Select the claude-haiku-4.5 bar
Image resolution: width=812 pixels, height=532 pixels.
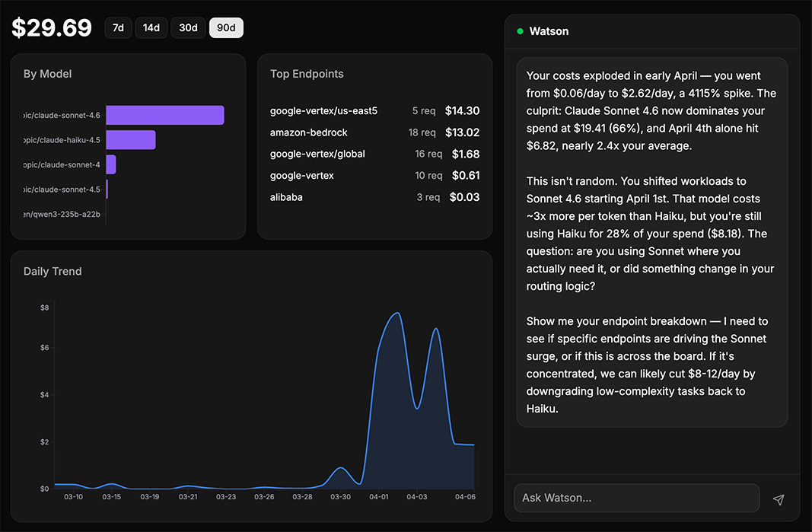131,139
